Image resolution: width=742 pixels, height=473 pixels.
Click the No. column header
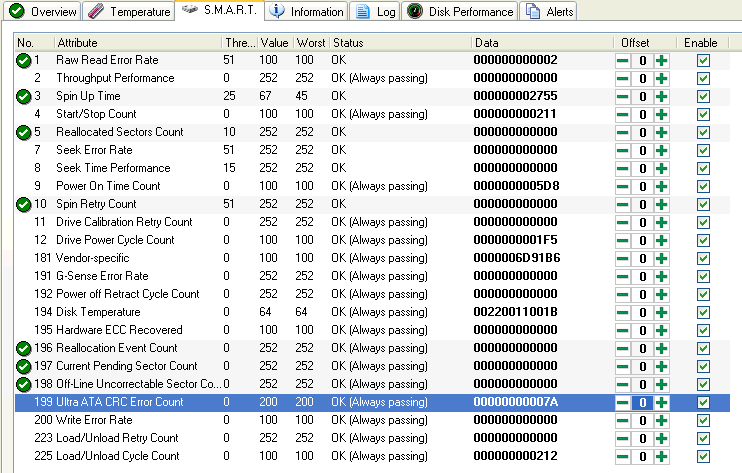(x=34, y=43)
